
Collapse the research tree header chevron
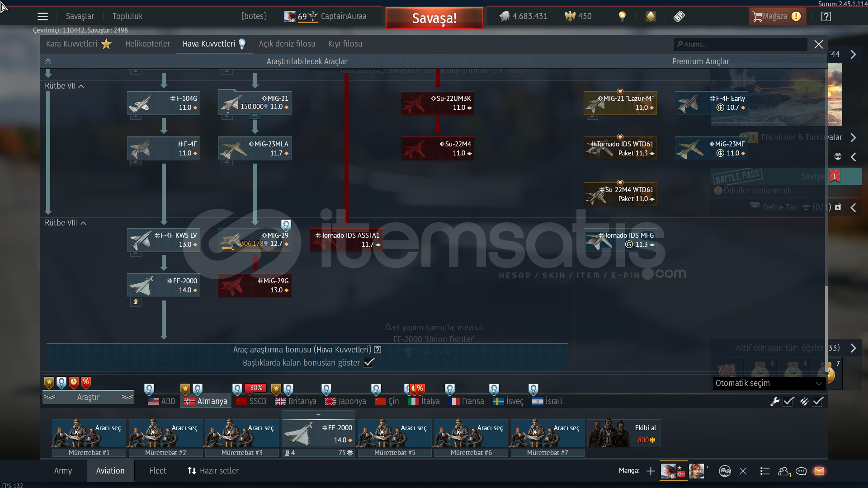(x=48, y=61)
